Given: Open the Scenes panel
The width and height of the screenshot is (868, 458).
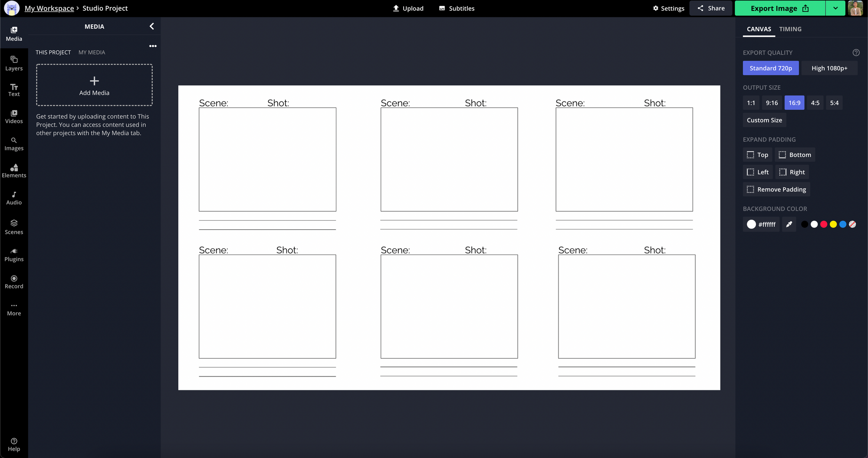Looking at the screenshot, I should click(14, 227).
